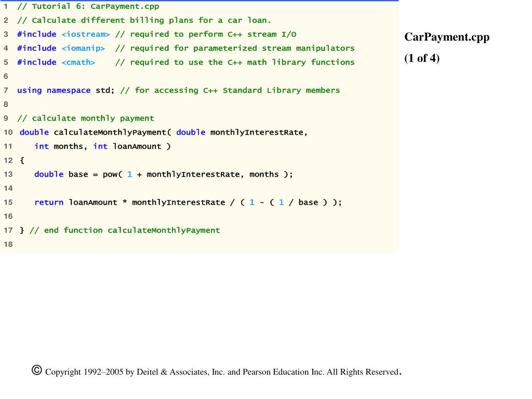532x399 pixels.
Task: Click line number 18 in the gutter
Action: (8, 245)
